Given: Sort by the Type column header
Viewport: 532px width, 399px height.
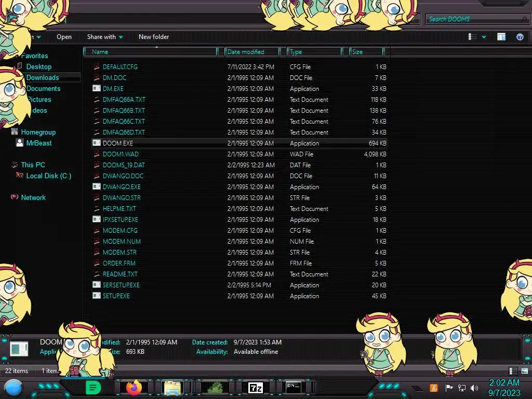Looking at the screenshot, I should [315, 52].
